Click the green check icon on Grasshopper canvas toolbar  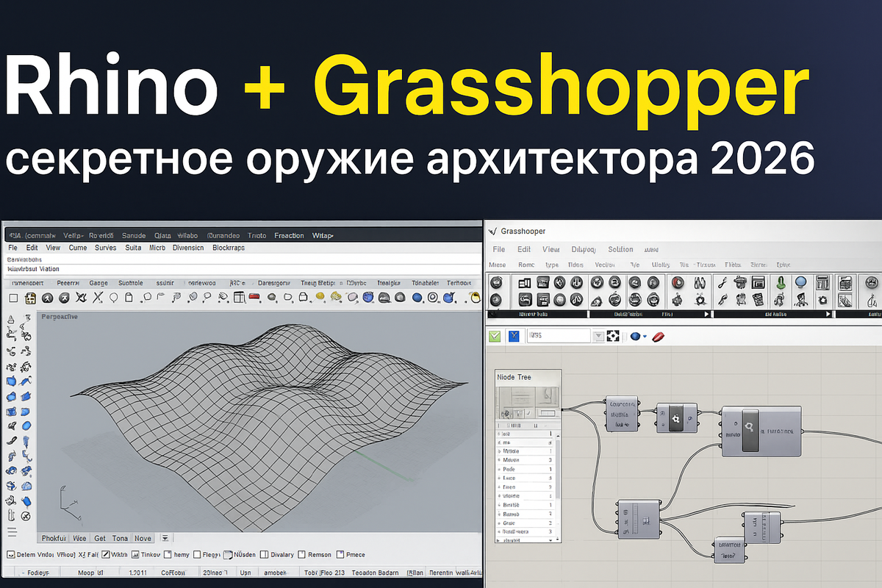click(x=495, y=336)
